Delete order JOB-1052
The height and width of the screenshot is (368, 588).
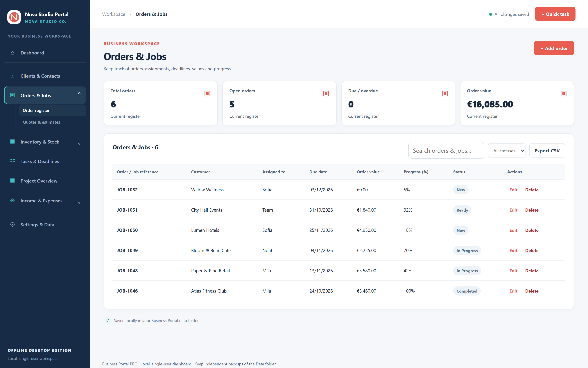tap(532, 190)
